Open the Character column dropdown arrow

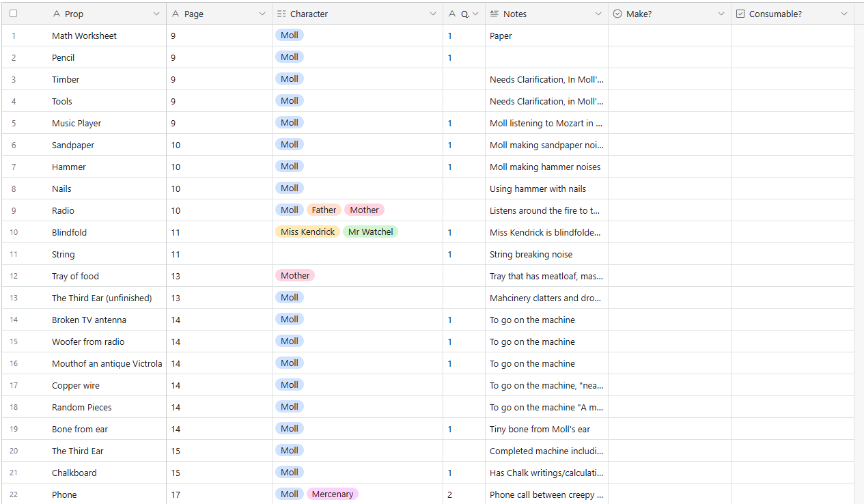pos(433,14)
